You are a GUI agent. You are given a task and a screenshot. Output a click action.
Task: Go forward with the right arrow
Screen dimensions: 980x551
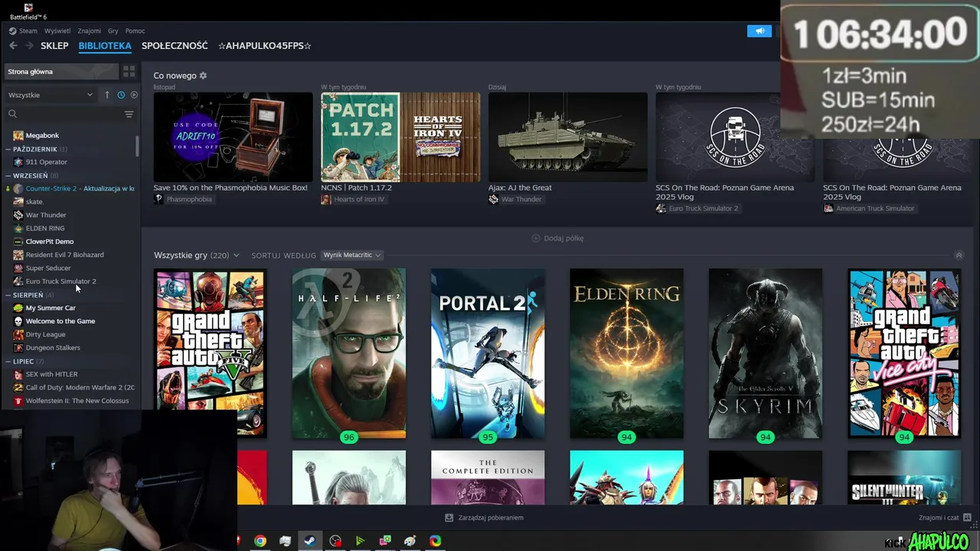pos(29,46)
